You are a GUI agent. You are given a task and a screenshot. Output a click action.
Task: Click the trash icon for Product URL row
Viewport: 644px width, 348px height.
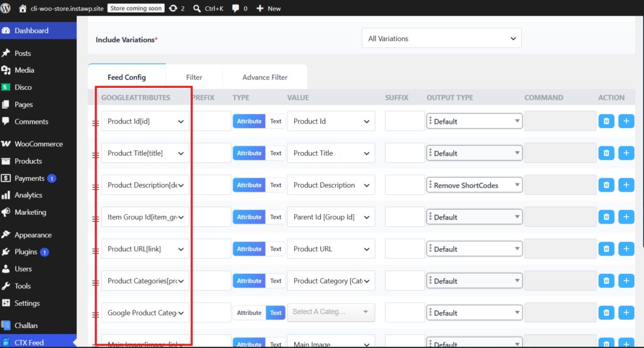(x=606, y=249)
